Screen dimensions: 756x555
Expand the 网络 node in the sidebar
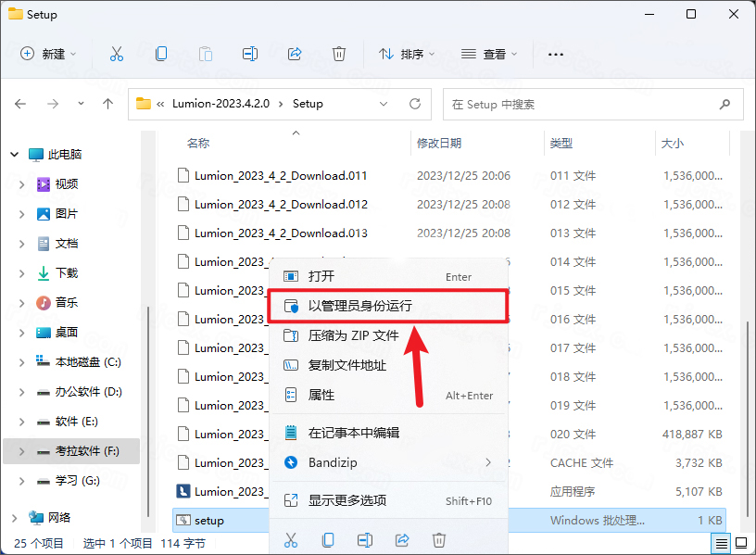click(15, 518)
